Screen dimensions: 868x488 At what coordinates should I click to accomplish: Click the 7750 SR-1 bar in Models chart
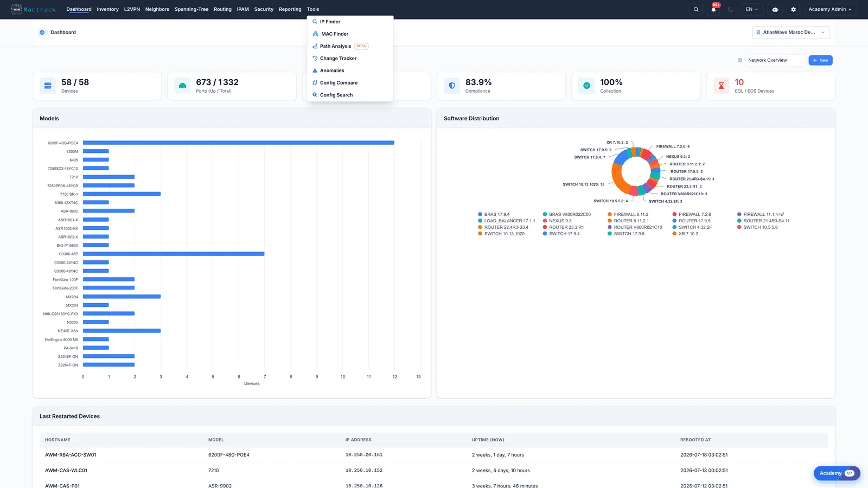122,194
